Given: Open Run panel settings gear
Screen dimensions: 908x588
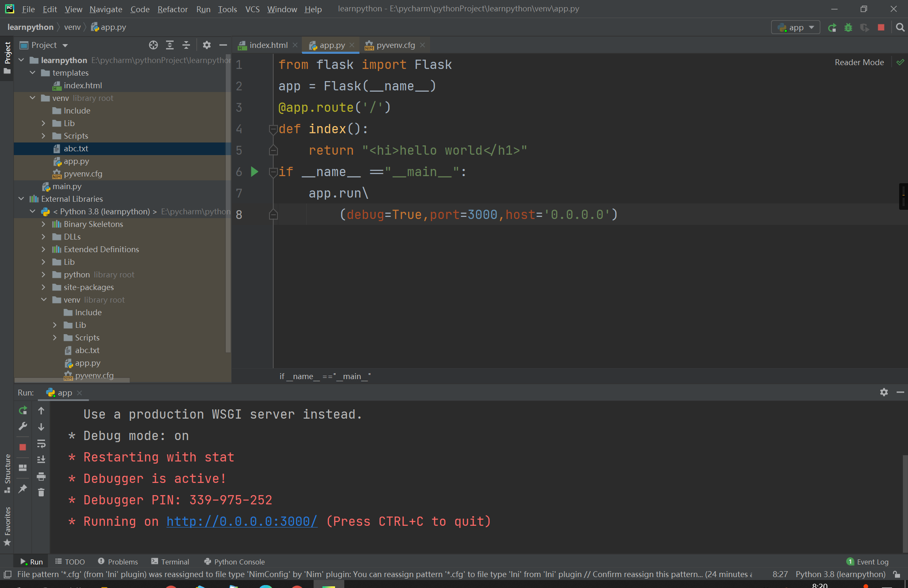Looking at the screenshot, I should [884, 392].
